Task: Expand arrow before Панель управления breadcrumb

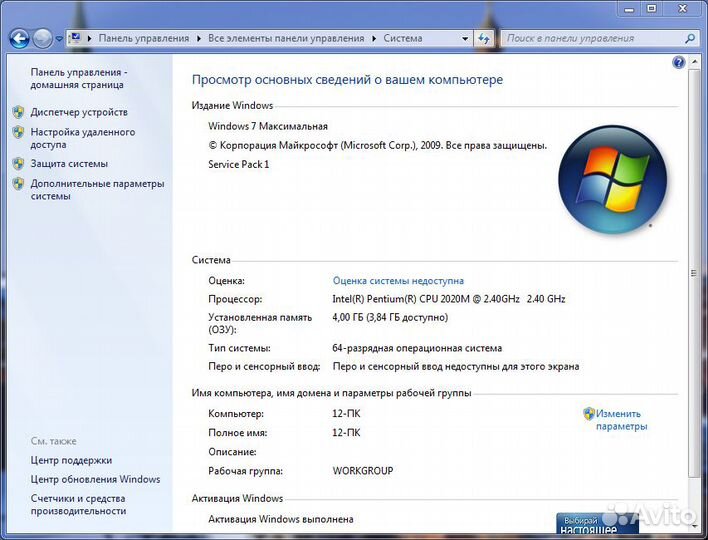Action: coord(89,38)
